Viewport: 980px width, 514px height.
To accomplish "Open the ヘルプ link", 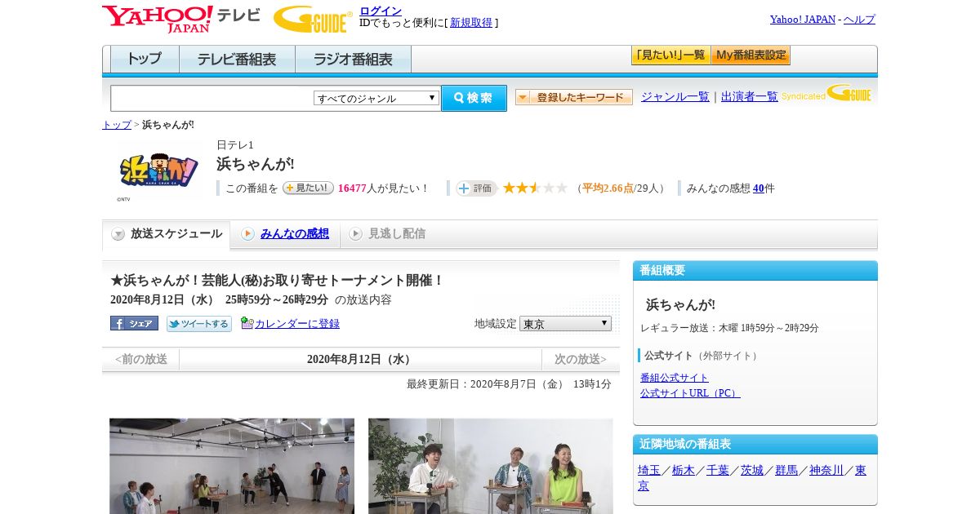I will pyautogui.click(x=859, y=19).
